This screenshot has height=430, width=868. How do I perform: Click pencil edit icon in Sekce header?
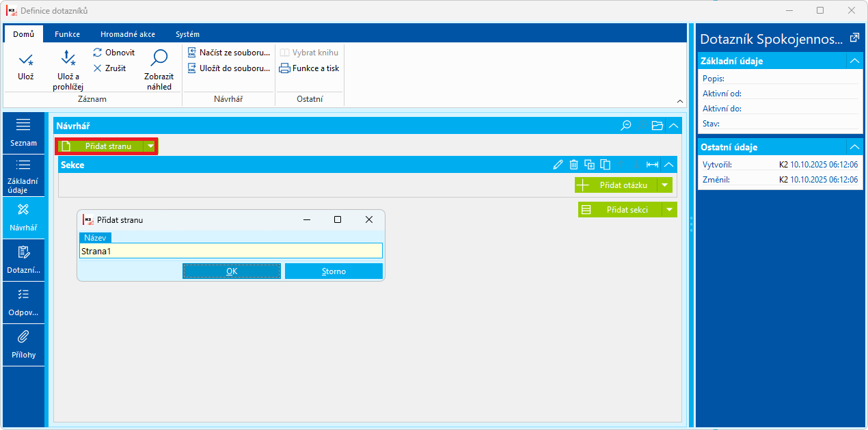pyautogui.click(x=558, y=165)
